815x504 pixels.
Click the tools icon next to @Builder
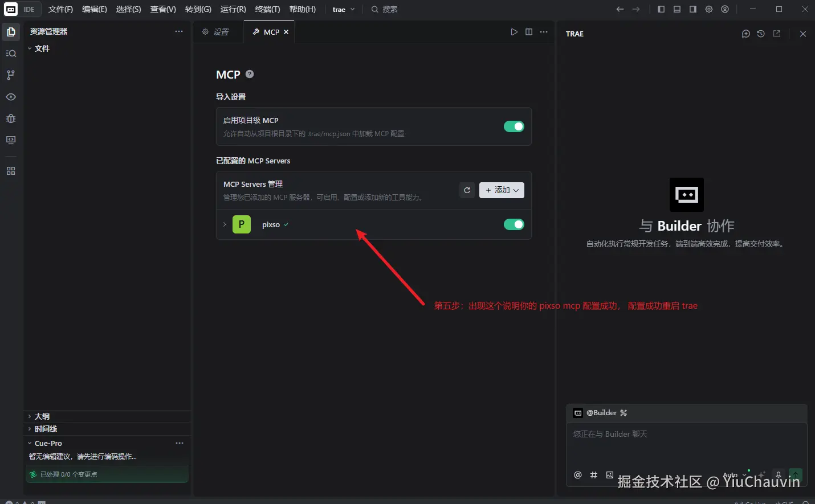(x=624, y=413)
